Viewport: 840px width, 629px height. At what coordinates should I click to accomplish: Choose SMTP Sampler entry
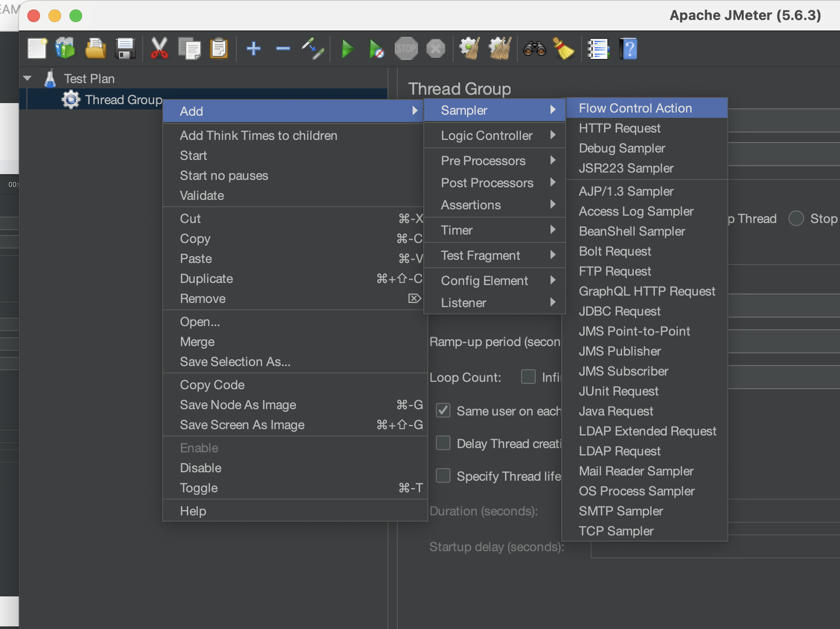[645, 511]
